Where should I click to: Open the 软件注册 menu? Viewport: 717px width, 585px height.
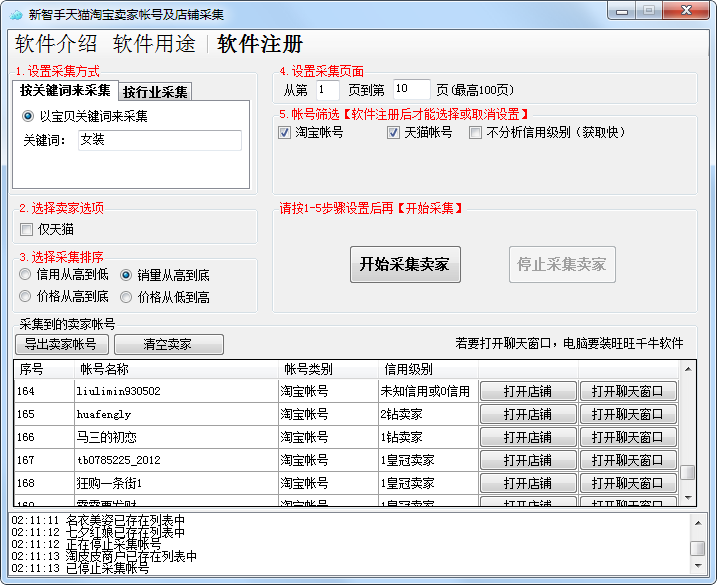(x=260, y=44)
